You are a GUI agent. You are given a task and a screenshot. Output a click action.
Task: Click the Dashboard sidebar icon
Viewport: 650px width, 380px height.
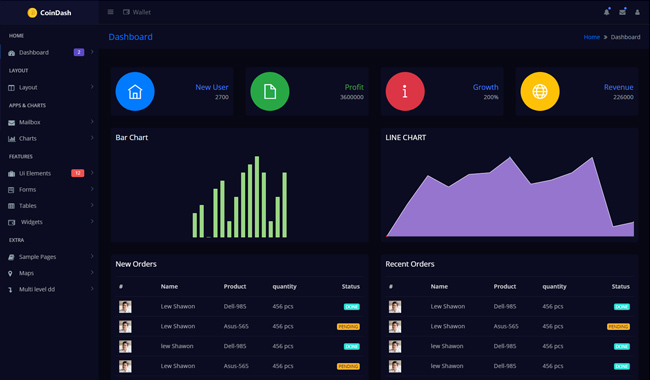pos(12,53)
